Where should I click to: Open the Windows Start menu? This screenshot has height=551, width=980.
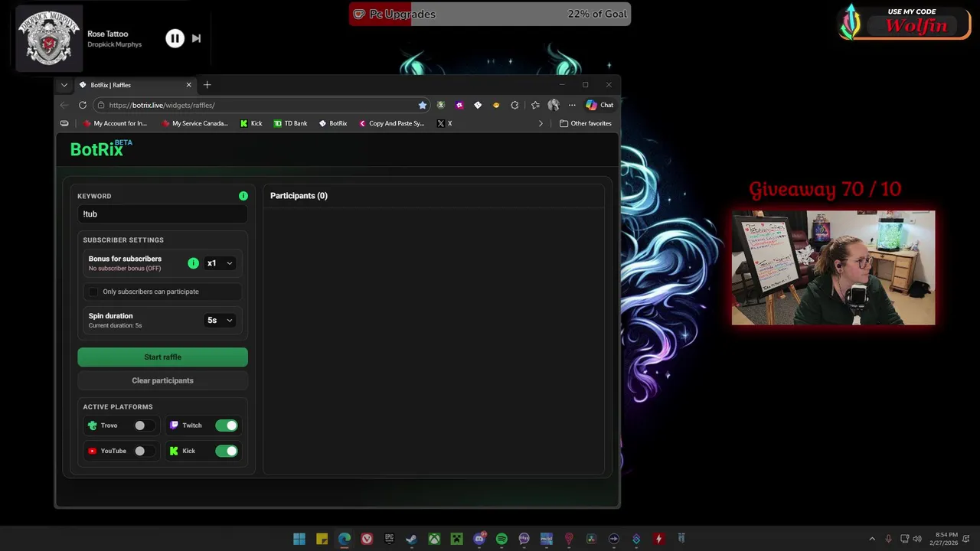[299, 539]
